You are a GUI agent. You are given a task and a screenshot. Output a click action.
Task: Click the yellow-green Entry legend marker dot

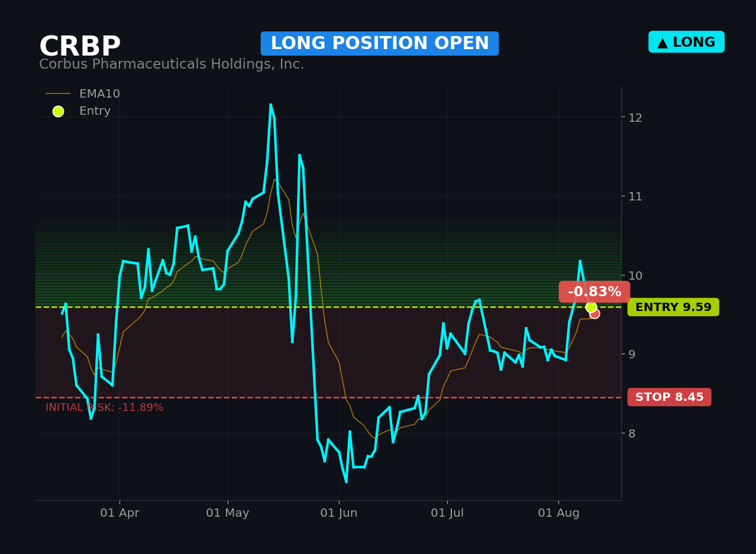pyautogui.click(x=58, y=111)
